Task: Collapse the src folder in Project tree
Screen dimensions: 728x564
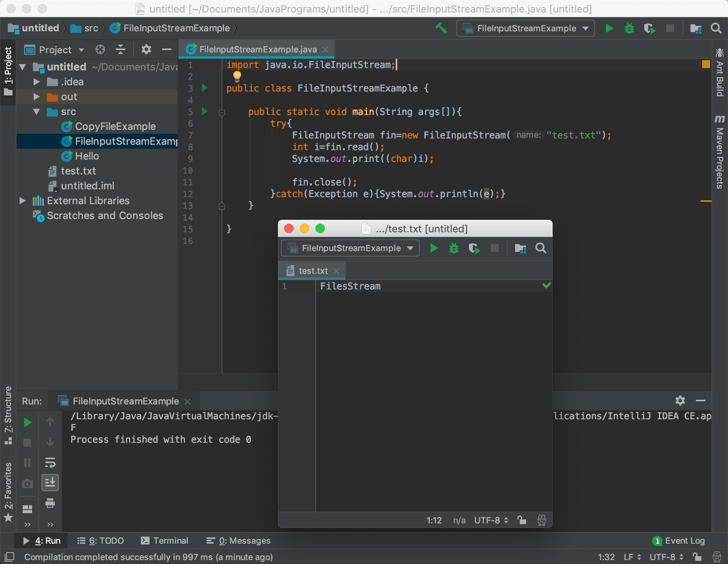Action: pyautogui.click(x=37, y=112)
